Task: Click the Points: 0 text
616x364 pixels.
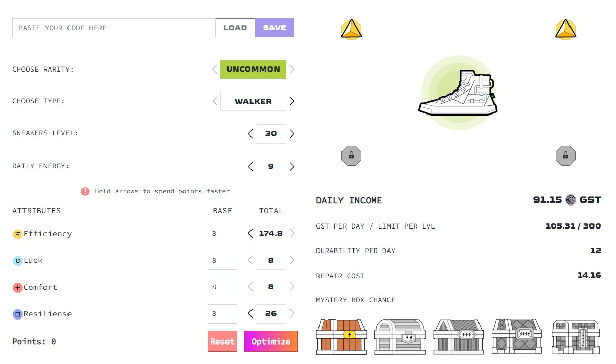Action: click(x=34, y=342)
